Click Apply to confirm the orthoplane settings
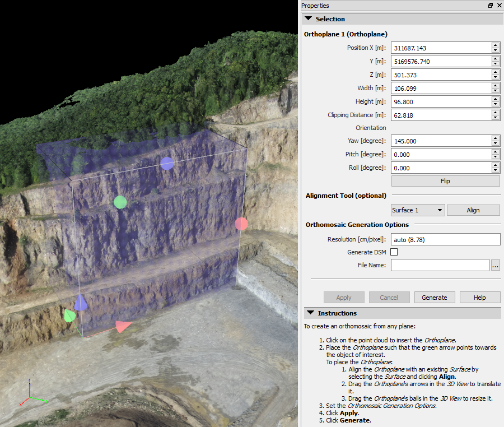504x427 pixels. 344,297
